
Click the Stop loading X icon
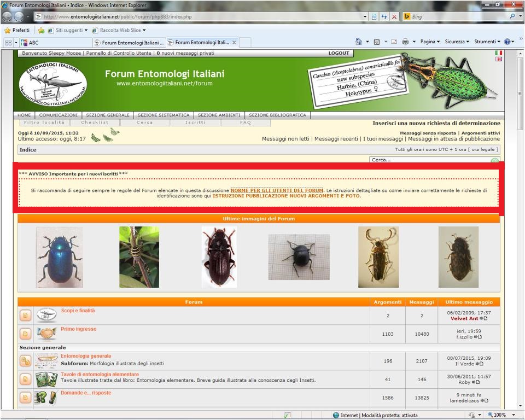click(394, 17)
